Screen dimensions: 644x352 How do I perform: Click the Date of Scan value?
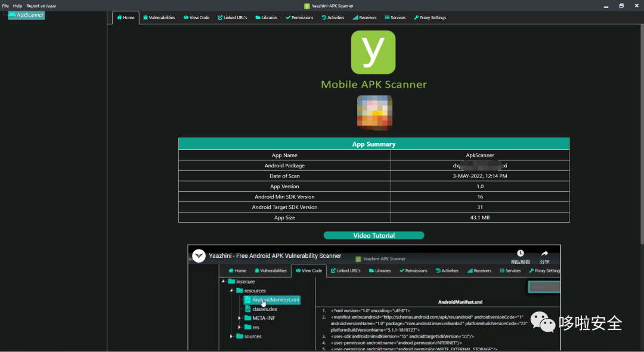pos(479,176)
